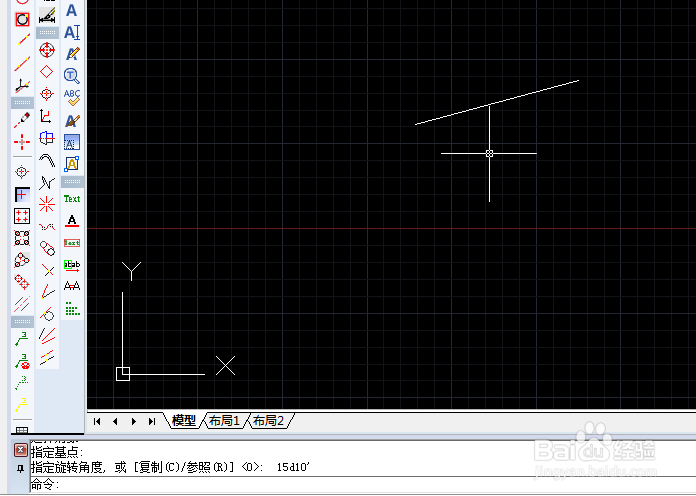Click the green Text icon

click(72, 199)
